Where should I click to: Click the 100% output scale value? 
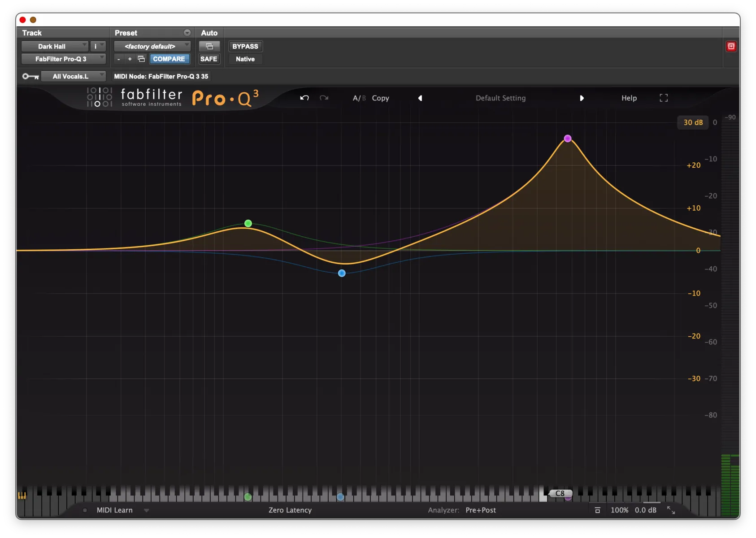pyautogui.click(x=619, y=510)
